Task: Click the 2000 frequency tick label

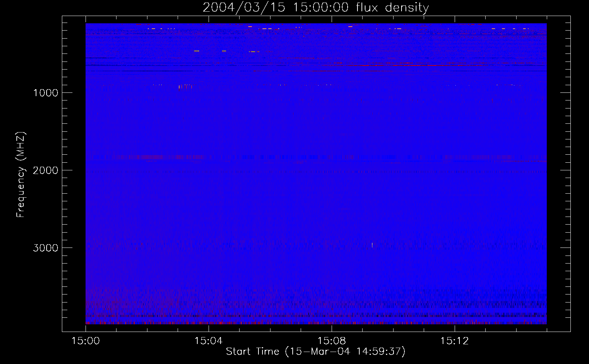Action: click(x=46, y=170)
